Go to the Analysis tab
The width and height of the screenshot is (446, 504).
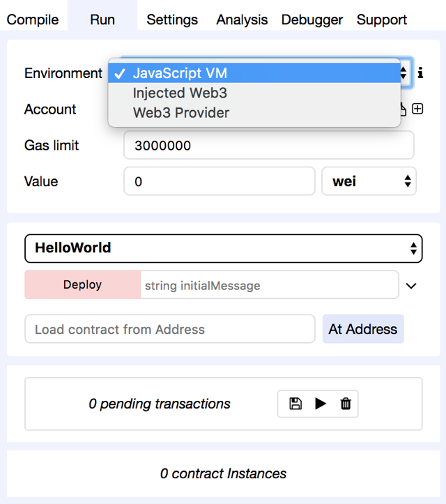click(x=243, y=20)
